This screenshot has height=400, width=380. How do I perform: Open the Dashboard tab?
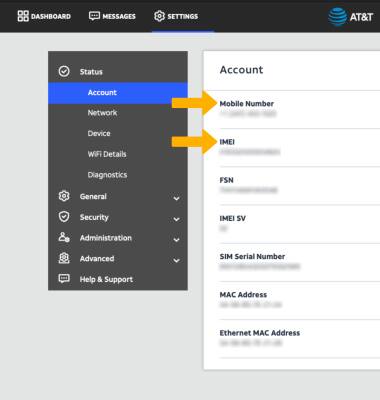[44, 16]
